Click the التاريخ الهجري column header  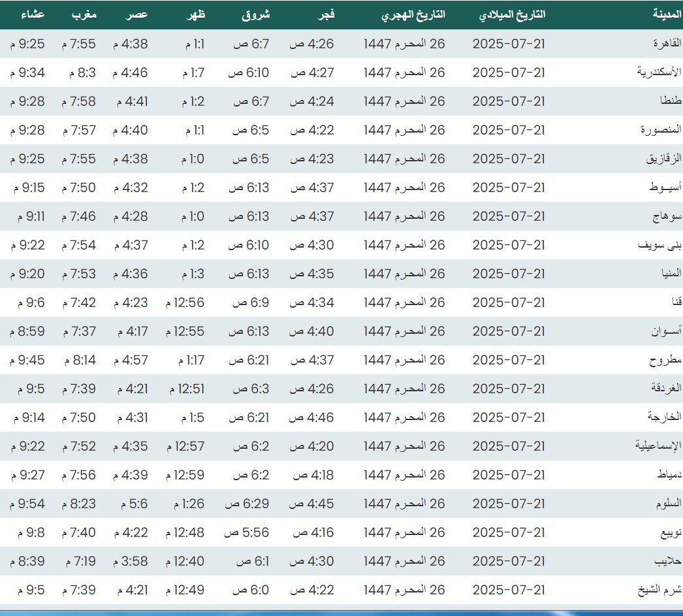[x=413, y=14]
